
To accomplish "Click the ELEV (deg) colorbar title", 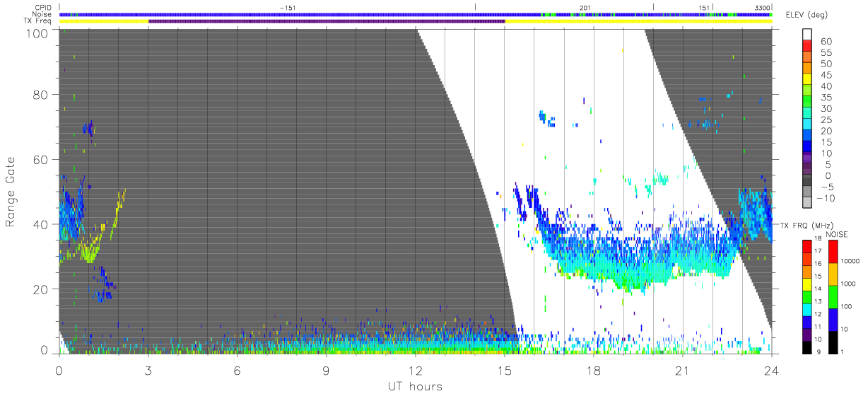I will [x=807, y=15].
